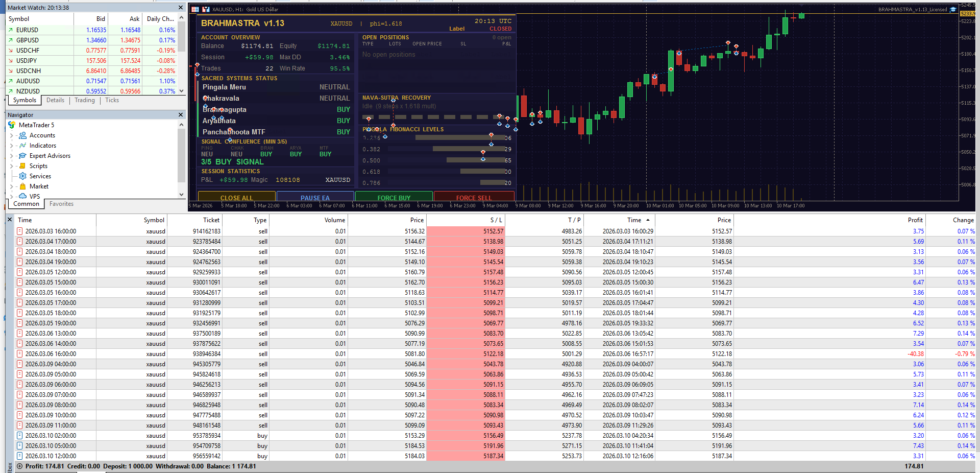Click the Indicators chart-line icon in Navigator
This screenshot has width=980, height=473.
pyautogui.click(x=22, y=146)
